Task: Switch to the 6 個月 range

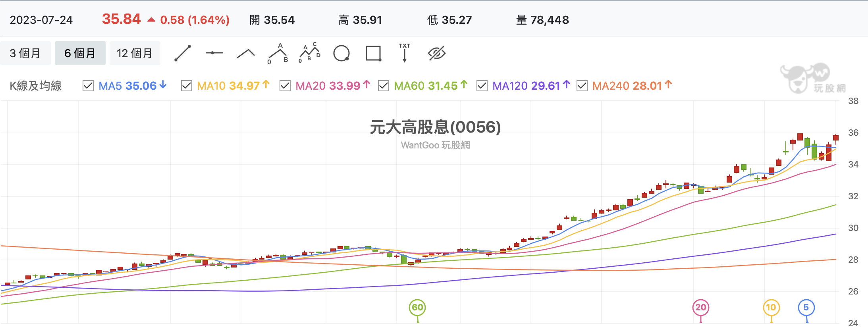Action: 80,53
